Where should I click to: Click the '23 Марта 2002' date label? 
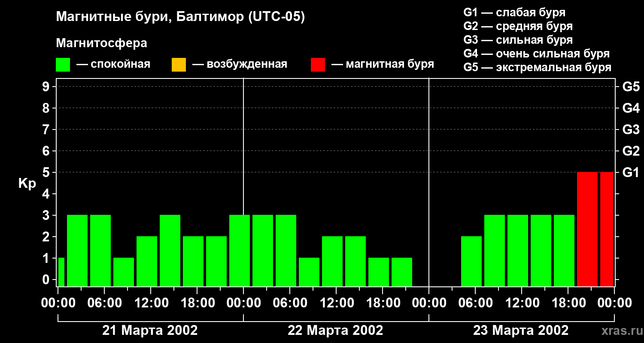(x=521, y=331)
